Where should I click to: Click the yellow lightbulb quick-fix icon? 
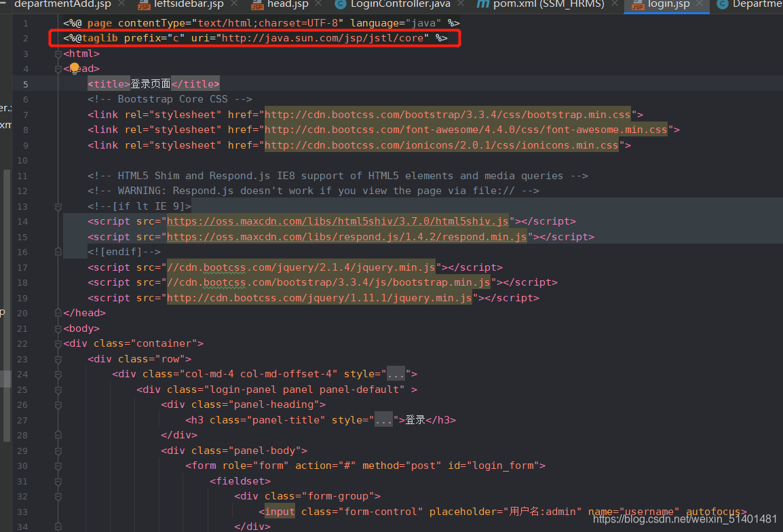coord(75,67)
